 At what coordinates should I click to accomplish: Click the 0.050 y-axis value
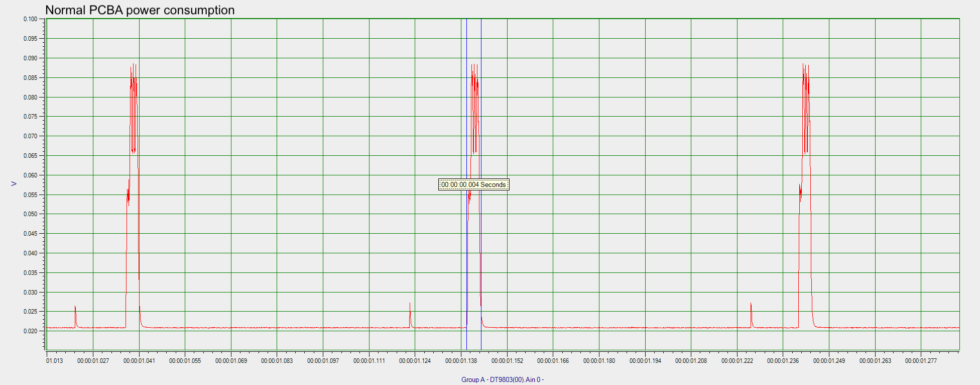point(30,214)
